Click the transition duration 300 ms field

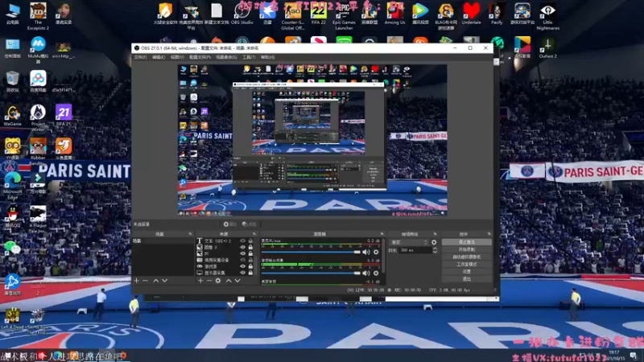415,250
